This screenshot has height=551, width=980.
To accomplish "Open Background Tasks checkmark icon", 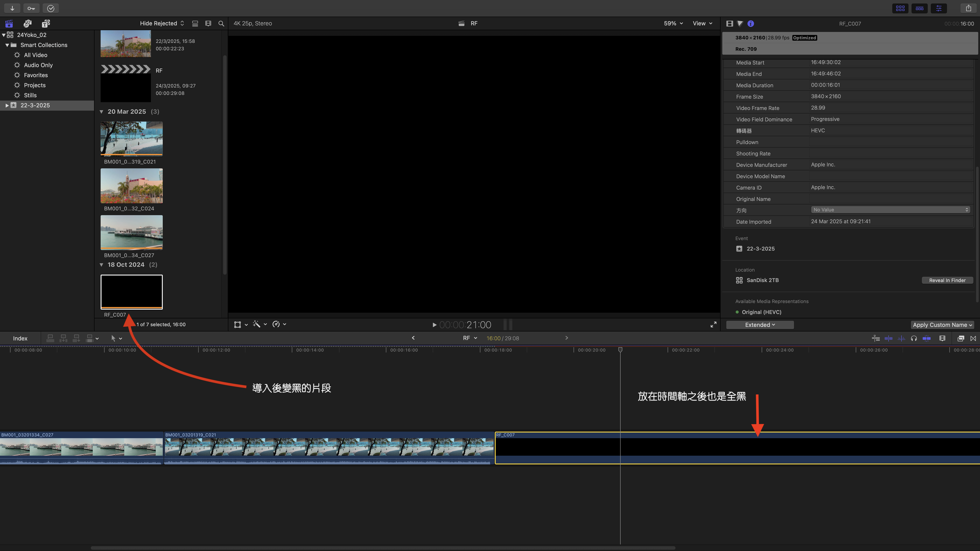I will (51, 8).
